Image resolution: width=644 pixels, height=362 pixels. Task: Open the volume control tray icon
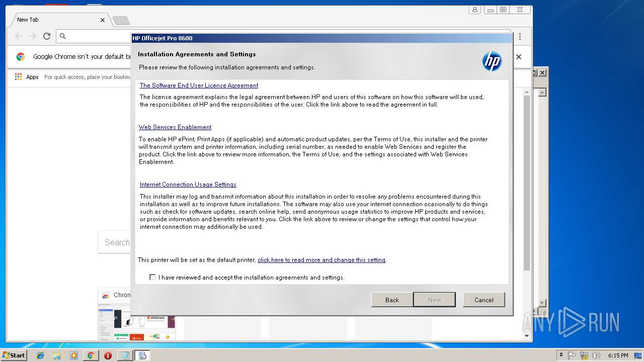pos(596,355)
